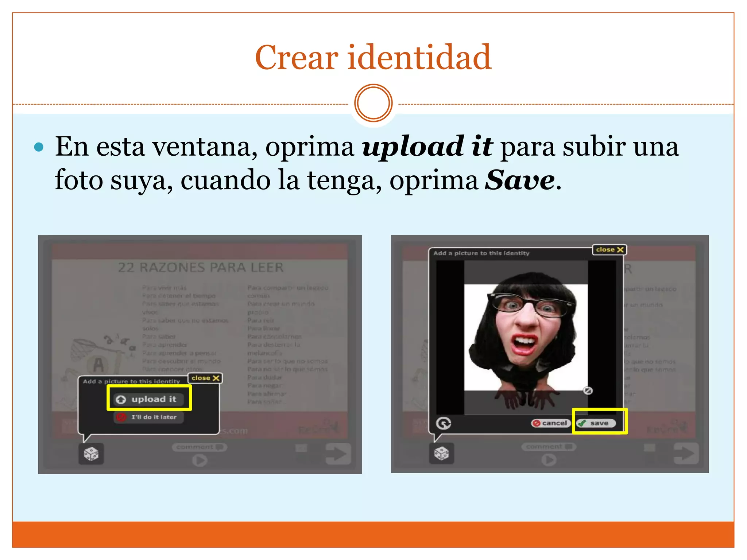Click the '22 RAZONES PARA LEER' heading
Image resolution: width=747 pixels, height=560 pixels.
coord(201,268)
